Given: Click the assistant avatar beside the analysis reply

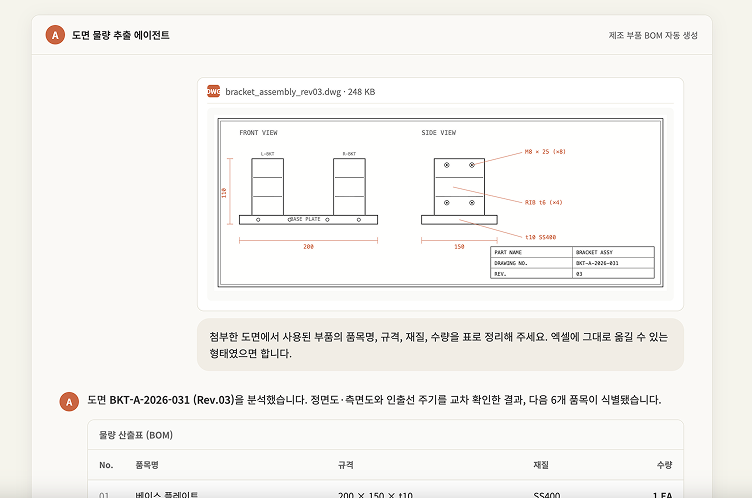Looking at the screenshot, I should coord(69,402).
